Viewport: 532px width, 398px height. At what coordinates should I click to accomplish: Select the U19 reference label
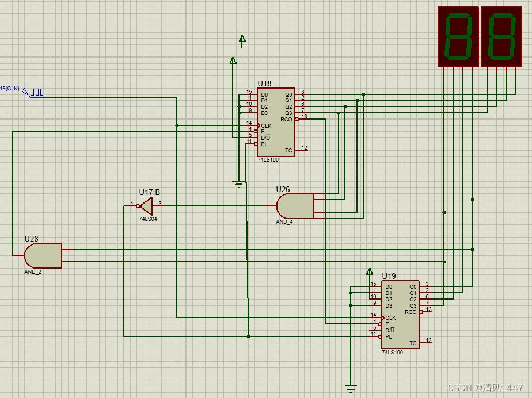[389, 276]
